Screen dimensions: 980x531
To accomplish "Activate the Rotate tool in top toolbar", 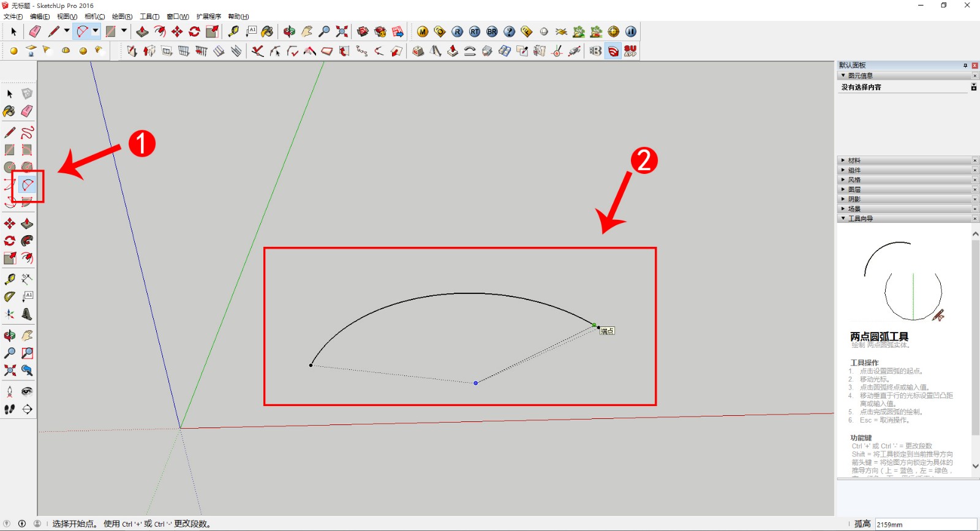I will [195, 31].
